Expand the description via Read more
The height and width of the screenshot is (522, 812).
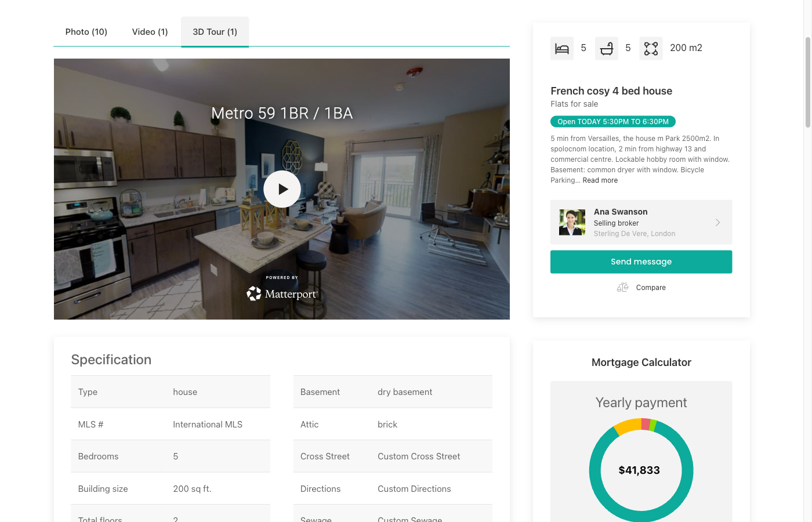tap(600, 180)
